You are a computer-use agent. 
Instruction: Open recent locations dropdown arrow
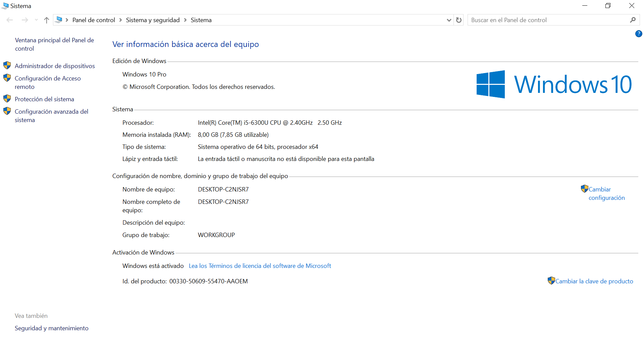(x=36, y=20)
